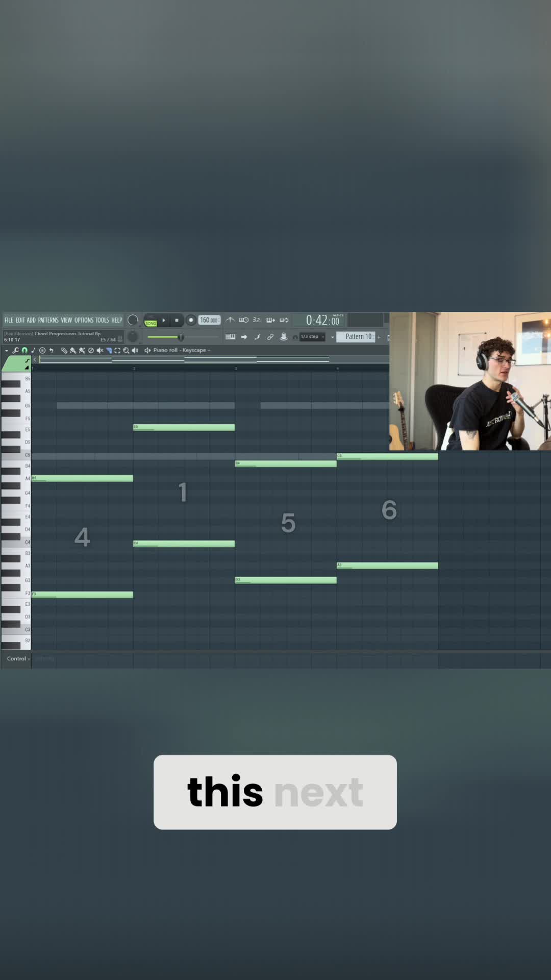Viewport: 551px width, 980px height.
Task: Click the undo arrow icon
Action: [x=51, y=350]
